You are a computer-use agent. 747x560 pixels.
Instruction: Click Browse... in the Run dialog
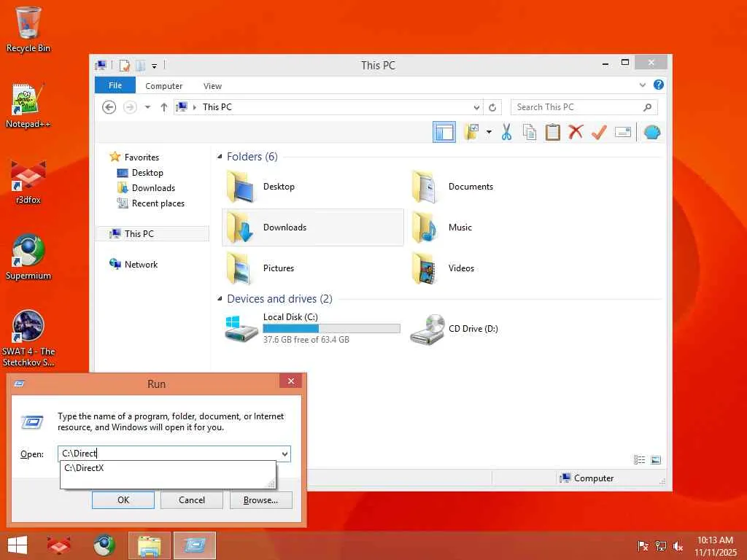tap(260, 500)
